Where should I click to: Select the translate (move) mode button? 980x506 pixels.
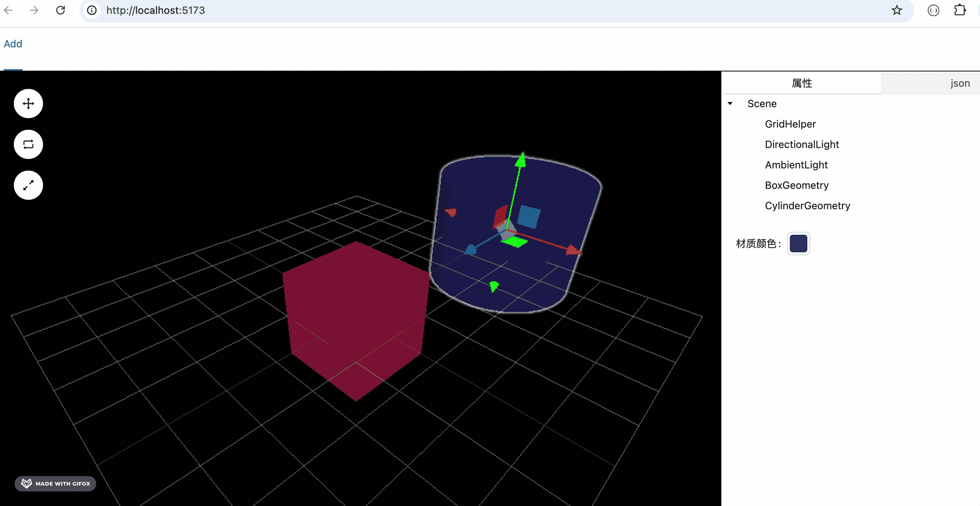[28, 104]
